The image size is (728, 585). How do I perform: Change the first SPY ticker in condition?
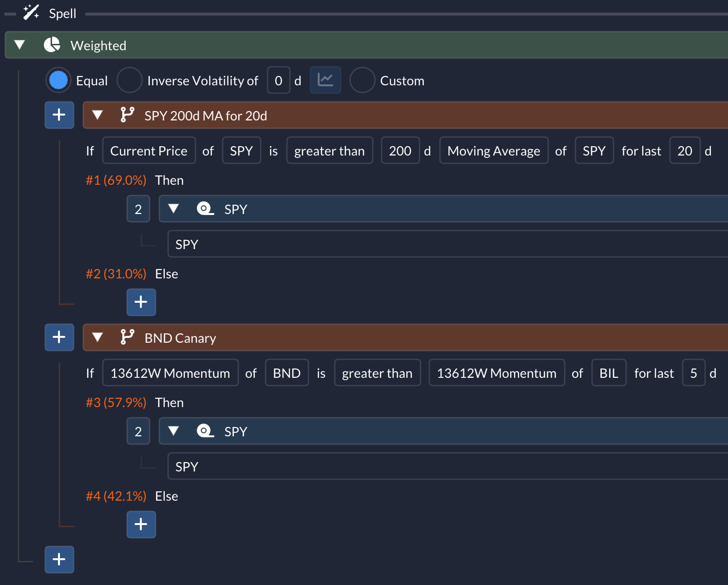[242, 151]
